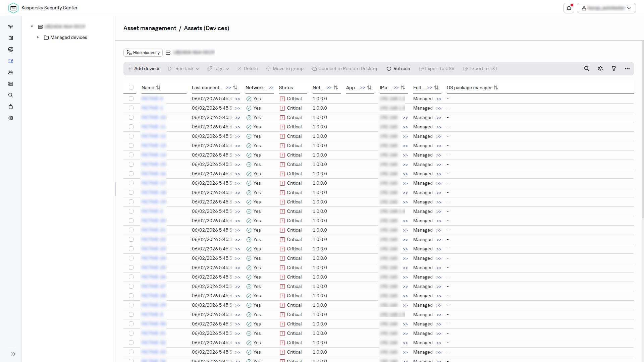The height and width of the screenshot is (362, 644).
Task: Open the notifications bell icon
Action: [569, 8]
